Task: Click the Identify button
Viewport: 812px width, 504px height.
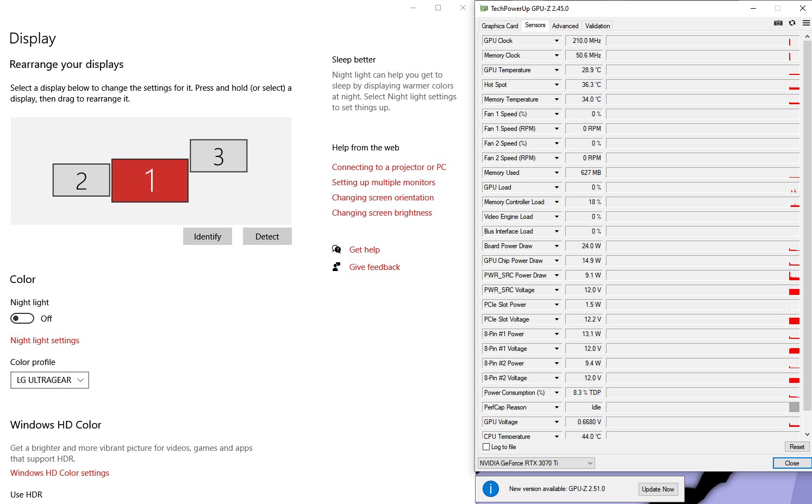Action: (x=208, y=236)
